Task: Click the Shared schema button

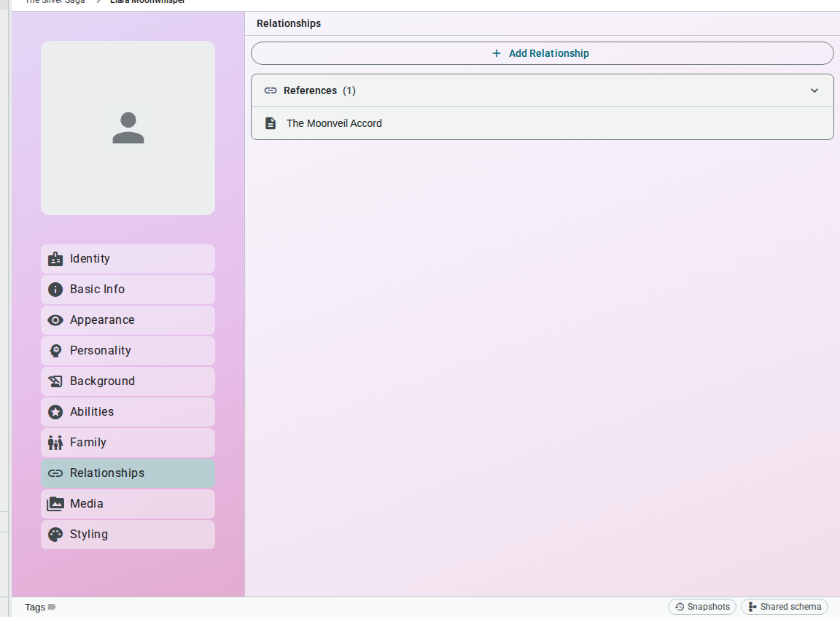Action: point(785,607)
